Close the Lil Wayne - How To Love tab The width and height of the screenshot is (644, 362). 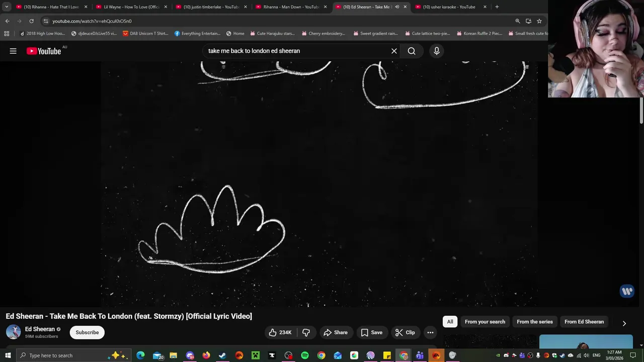(x=166, y=7)
